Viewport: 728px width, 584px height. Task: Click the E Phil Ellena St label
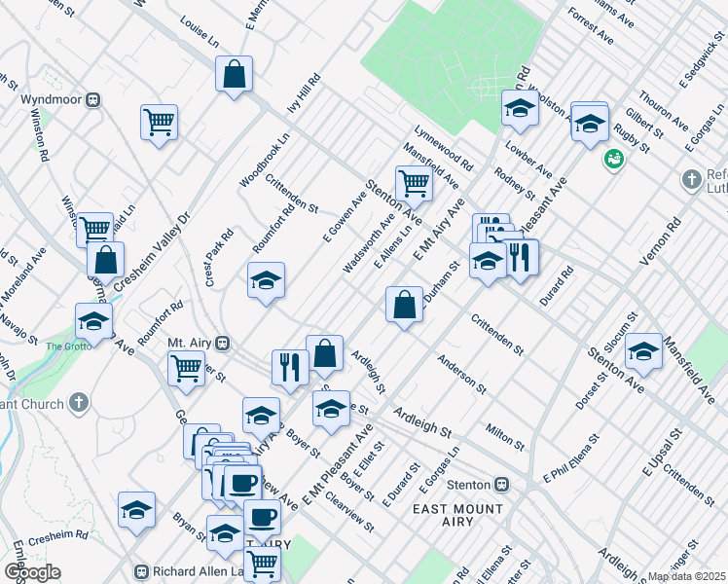(571, 458)
